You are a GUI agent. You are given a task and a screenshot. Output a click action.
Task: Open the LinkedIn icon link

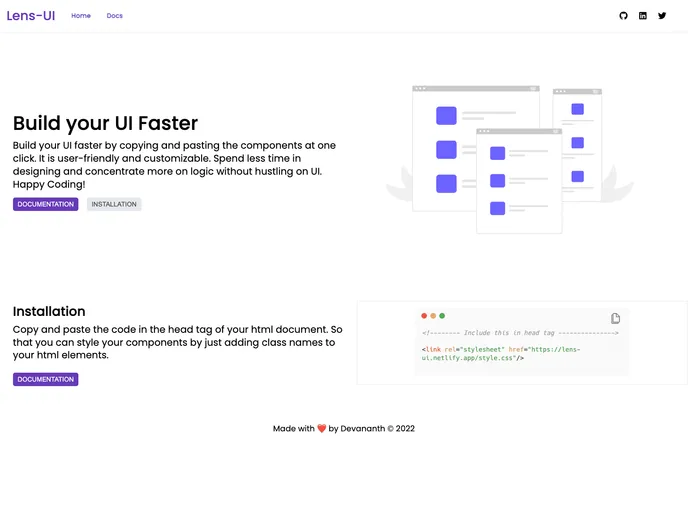click(x=642, y=16)
